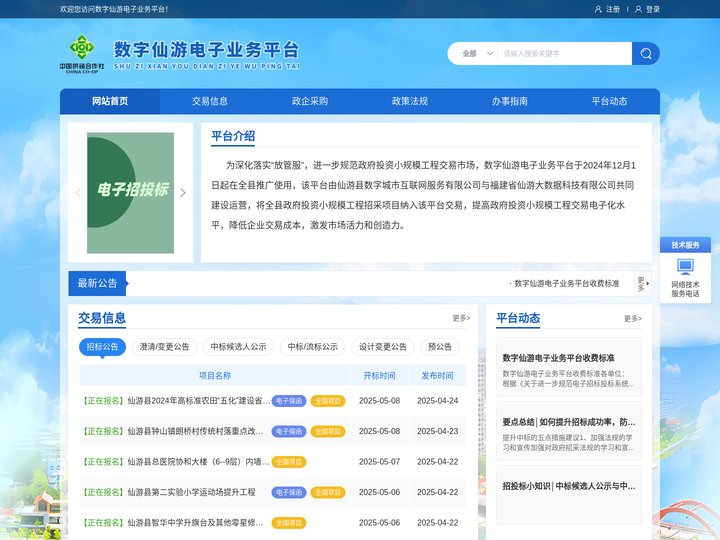The height and width of the screenshot is (540, 720).
Task: Select the 澄清/变更公告 tab
Action: coord(164,347)
